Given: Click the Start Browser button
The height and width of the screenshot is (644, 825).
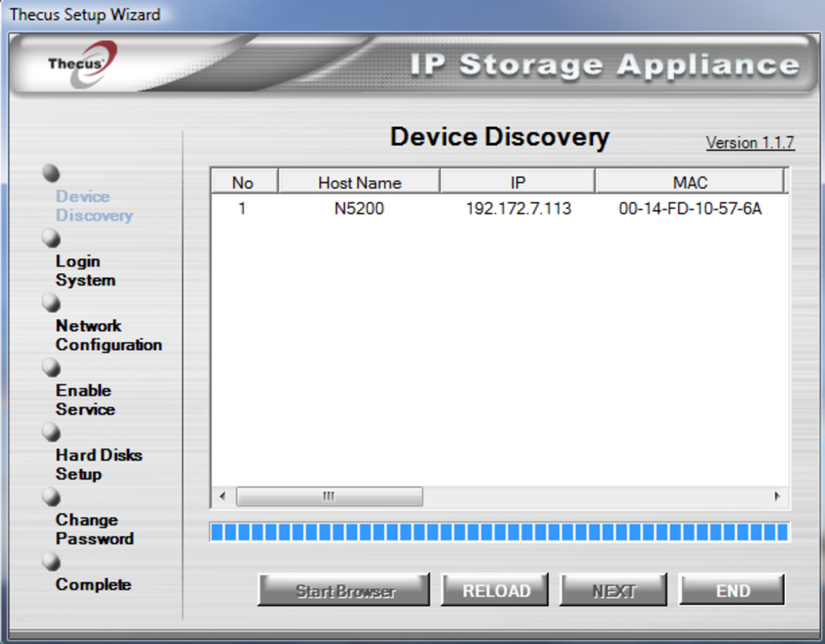Looking at the screenshot, I should [x=344, y=590].
